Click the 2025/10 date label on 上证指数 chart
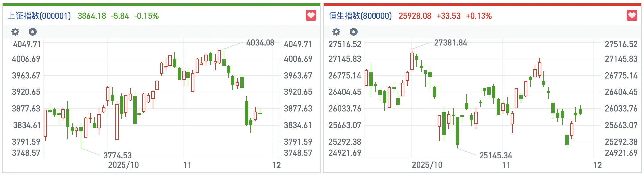Viewport: 644px width, 175px height. click(123, 165)
